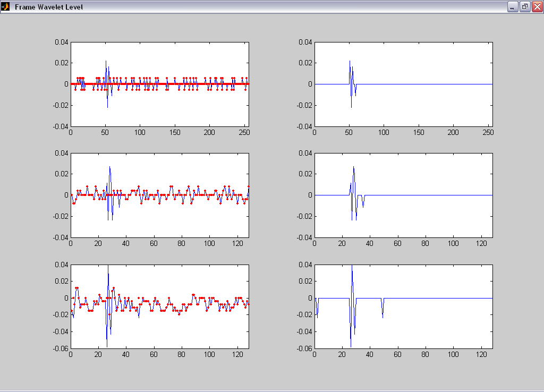
Task: Click the "-0.06" y-axis label of bottom-left plot
Action: [x=59, y=348]
